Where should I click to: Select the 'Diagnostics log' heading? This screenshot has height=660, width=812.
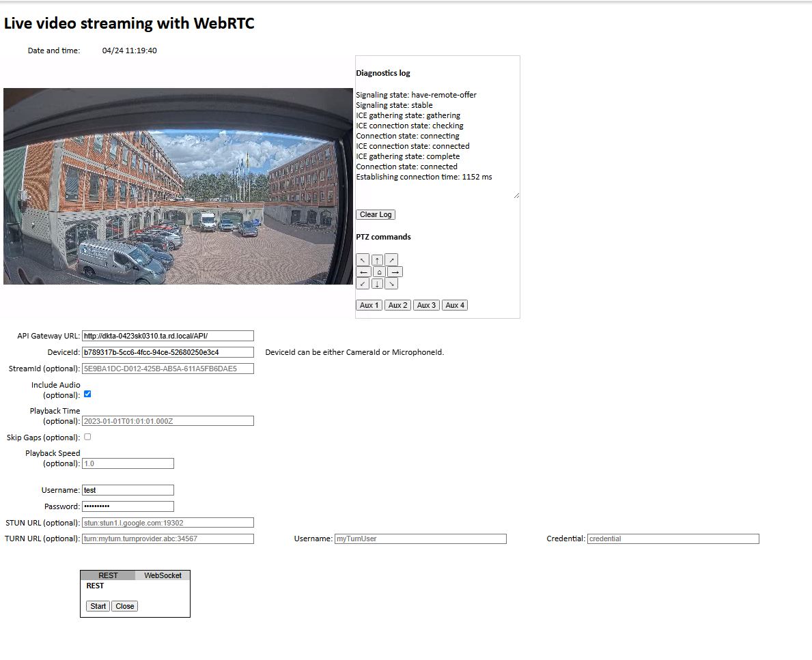pos(382,73)
